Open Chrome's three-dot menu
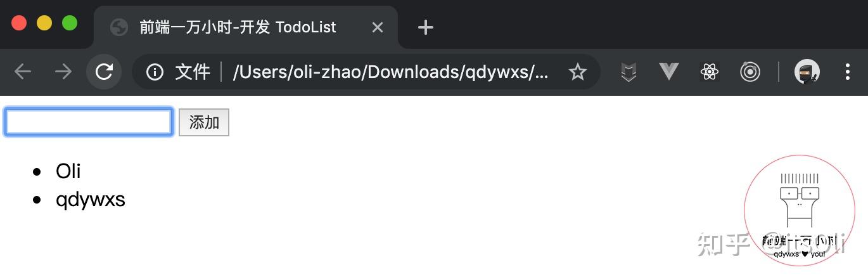The height and width of the screenshot is (279, 868). click(x=847, y=72)
